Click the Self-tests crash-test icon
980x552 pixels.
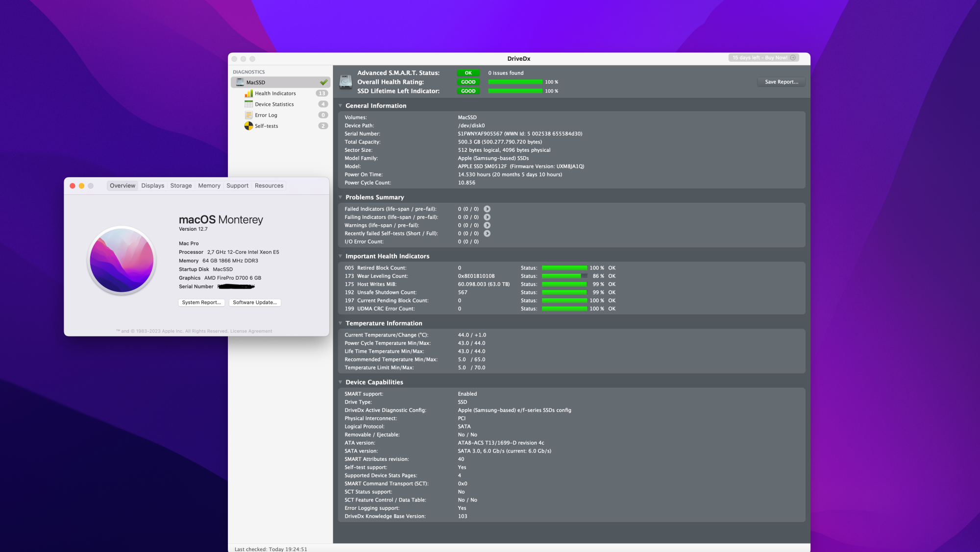coord(248,126)
